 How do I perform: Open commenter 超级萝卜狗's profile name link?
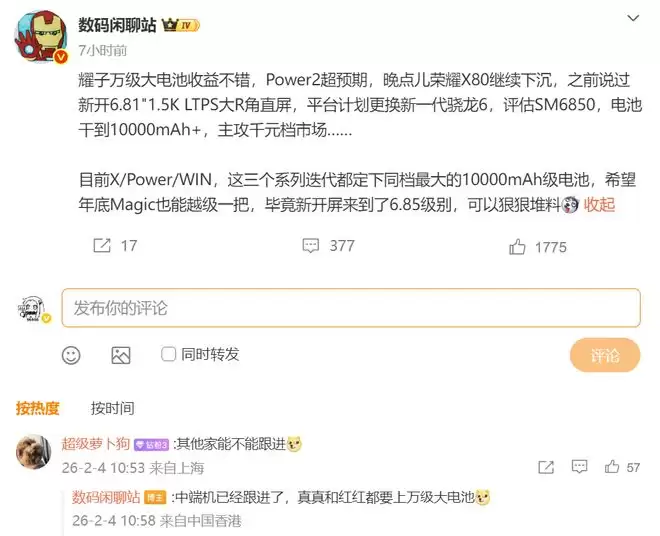pos(96,444)
